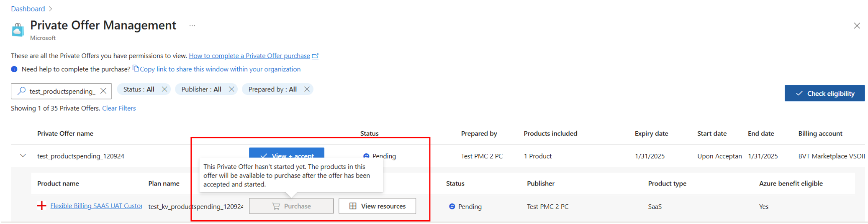Screen dimensions: 868x224
Task: Click the red plus icon beside Flexible Billing product
Action: [x=41, y=206]
